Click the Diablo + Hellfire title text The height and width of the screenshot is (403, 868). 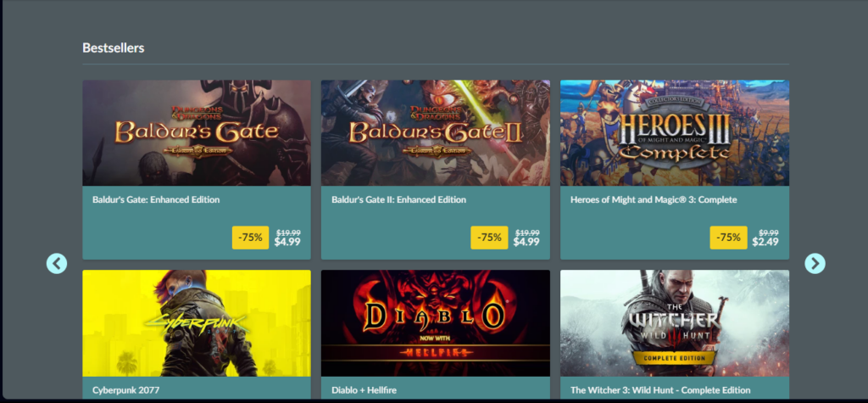point(364,390)
